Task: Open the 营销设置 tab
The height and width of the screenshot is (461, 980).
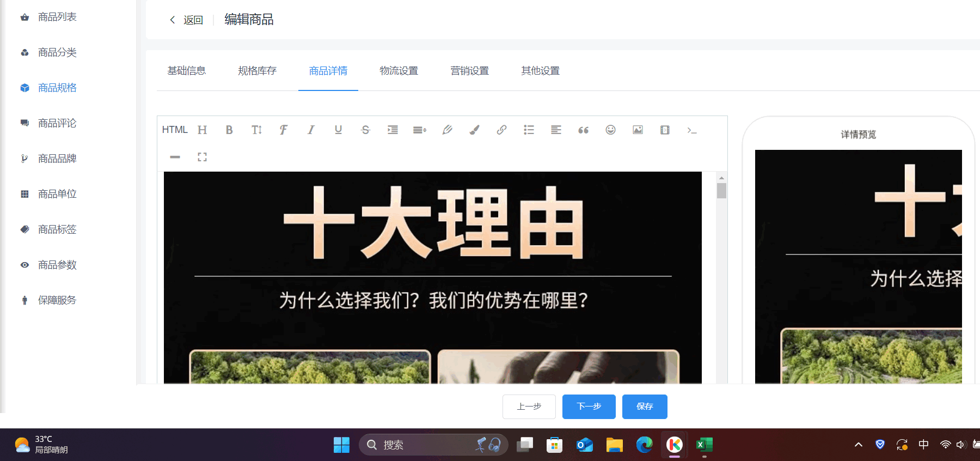Action: click(470, 71)
